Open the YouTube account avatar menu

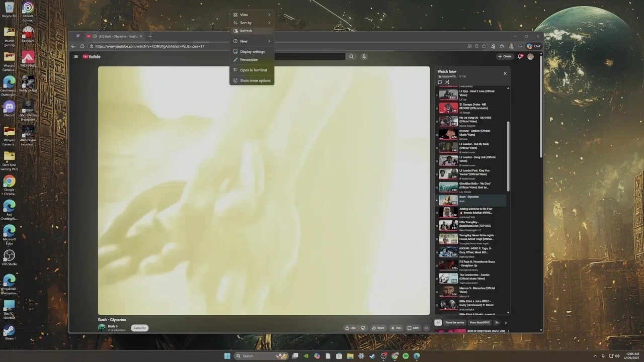[x=530, y=56]
